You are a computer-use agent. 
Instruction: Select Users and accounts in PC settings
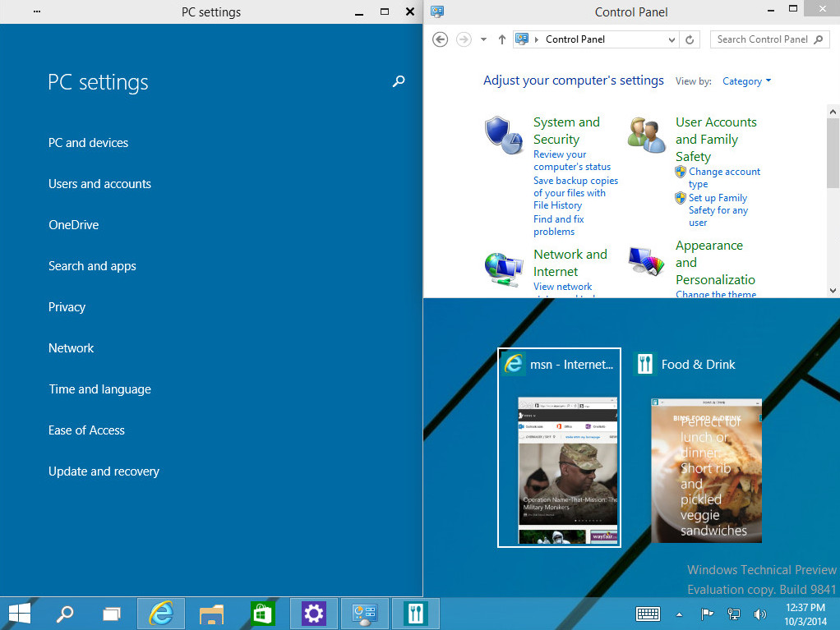(x=99, y=184)
